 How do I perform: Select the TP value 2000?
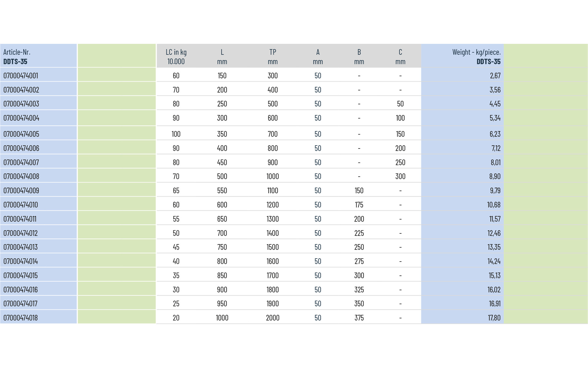click(273, 318)
